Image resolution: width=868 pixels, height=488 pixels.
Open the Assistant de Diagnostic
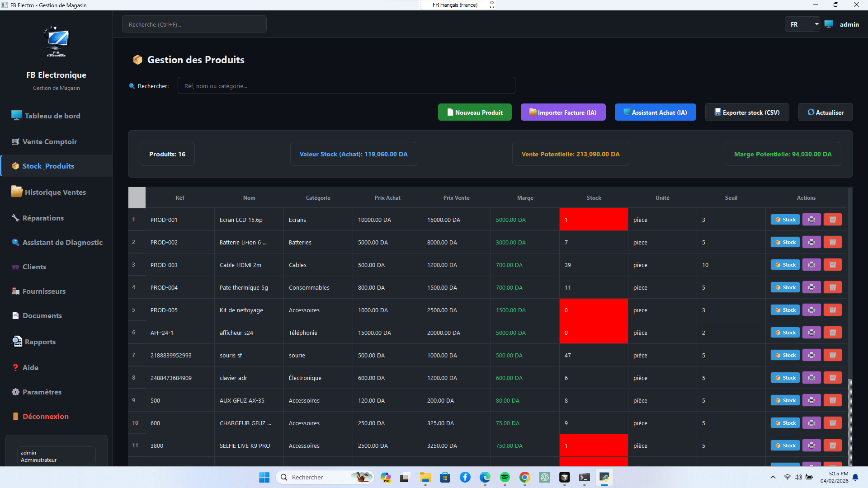[62, 242]
